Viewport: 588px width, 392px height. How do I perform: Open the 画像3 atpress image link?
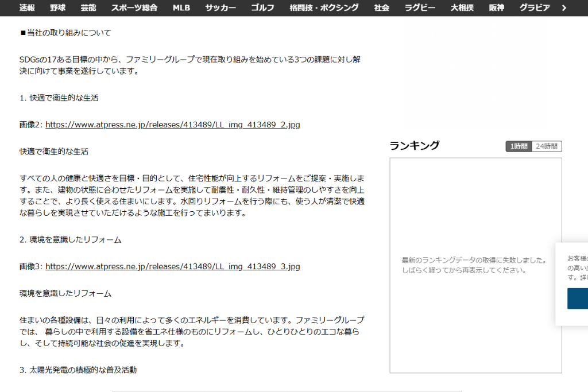tap(172, 266)
